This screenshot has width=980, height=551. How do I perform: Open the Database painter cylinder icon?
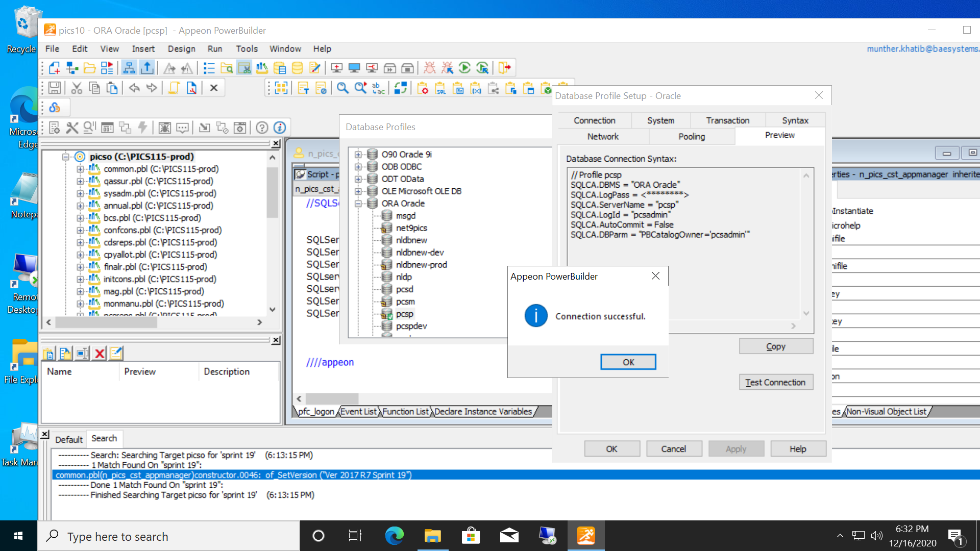click(297, 68)
